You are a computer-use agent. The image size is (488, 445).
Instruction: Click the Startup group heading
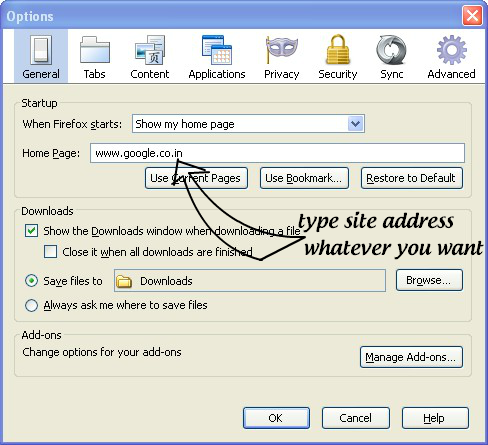[x=39, y=103]
